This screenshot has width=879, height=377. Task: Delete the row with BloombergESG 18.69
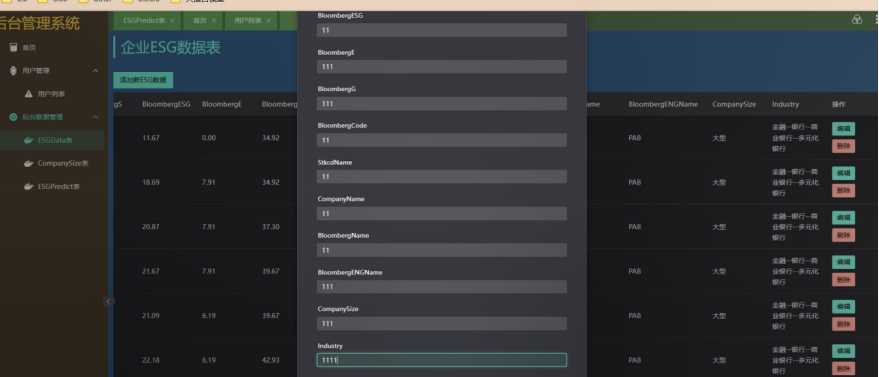click(843, 190)
